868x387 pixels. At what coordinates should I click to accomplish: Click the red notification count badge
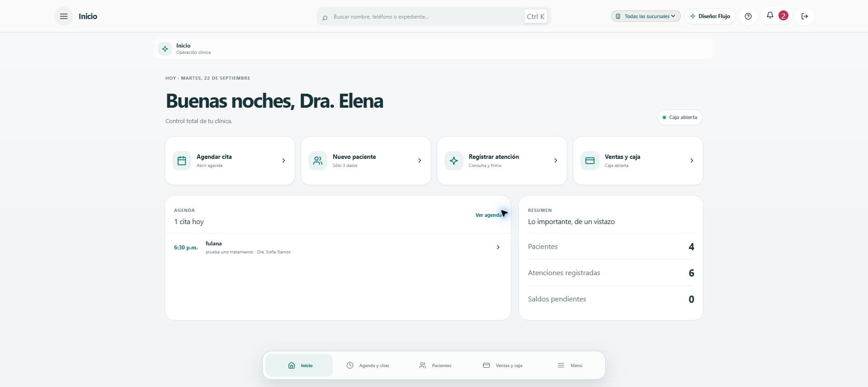point(783,16)
